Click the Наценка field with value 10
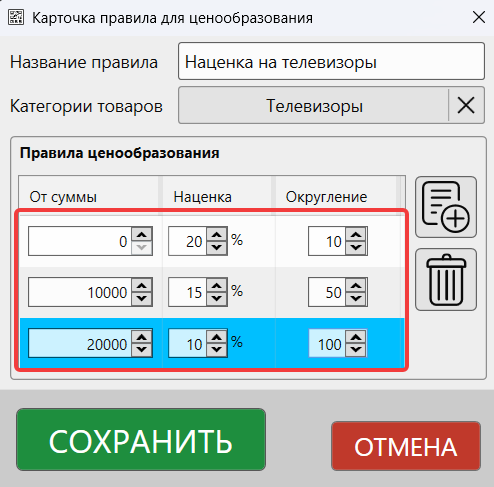Viewport: 494px width, 487px height. (187, 343)
